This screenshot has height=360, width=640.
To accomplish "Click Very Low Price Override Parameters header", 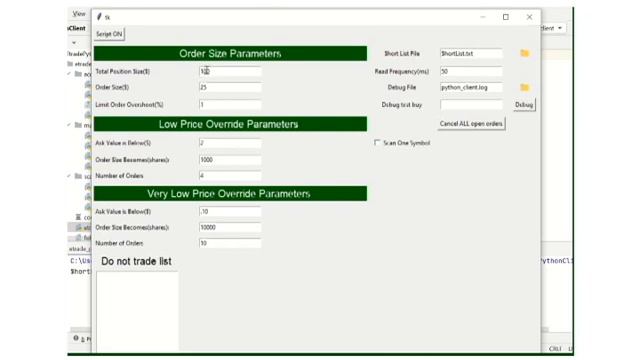I will [x=230, y=193].
